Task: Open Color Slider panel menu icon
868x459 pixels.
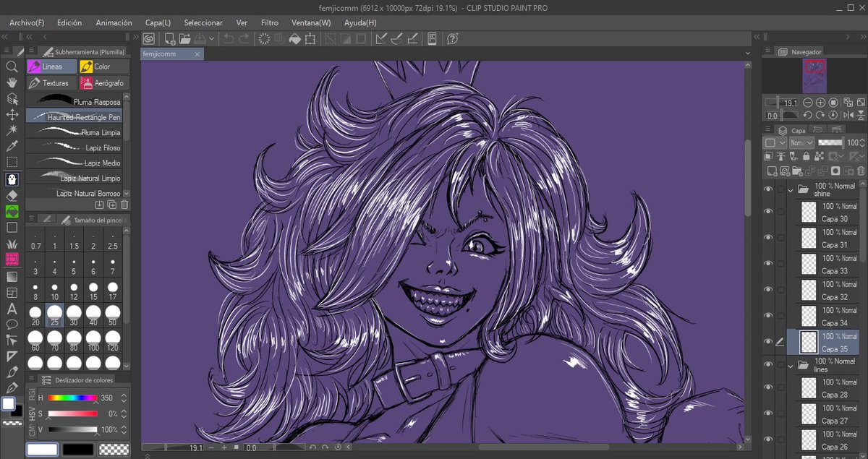Action: [x=32, y=379]
